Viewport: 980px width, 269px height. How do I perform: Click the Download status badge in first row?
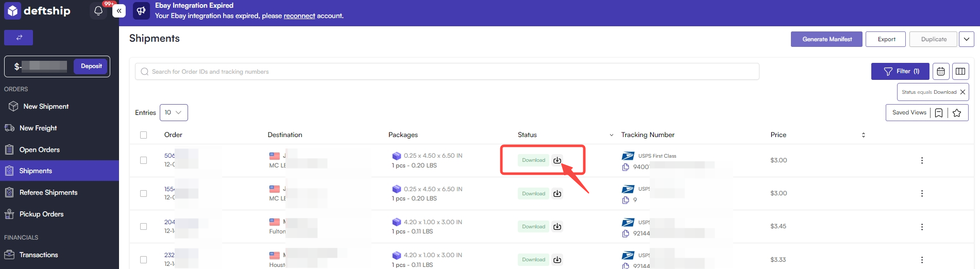533,160
